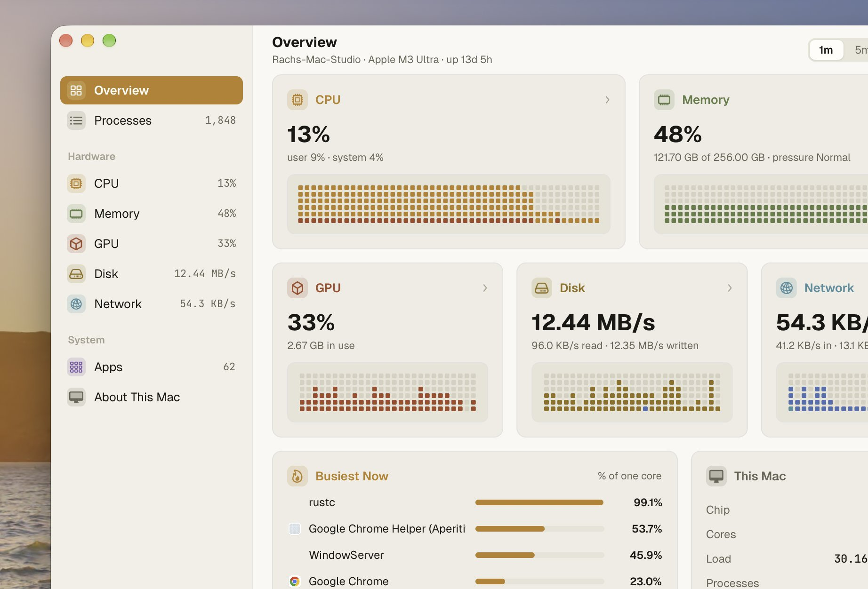Image resolution: width=868 pixels, height=589 pixels.
Task: Open the About This Mac label
Action: [x=137, y=397]
